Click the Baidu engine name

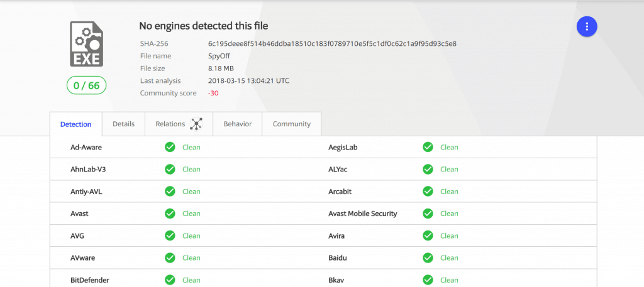pyautogui.click(x=337, y=258)
